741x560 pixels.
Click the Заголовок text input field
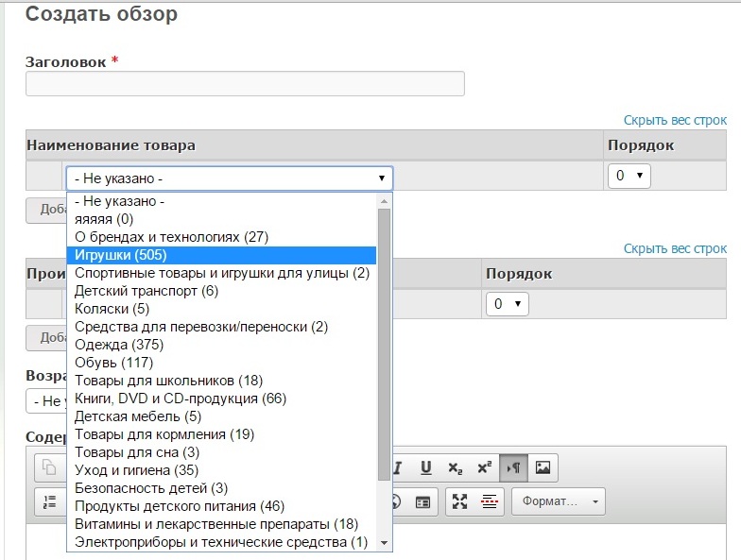[x=245, y=83]
